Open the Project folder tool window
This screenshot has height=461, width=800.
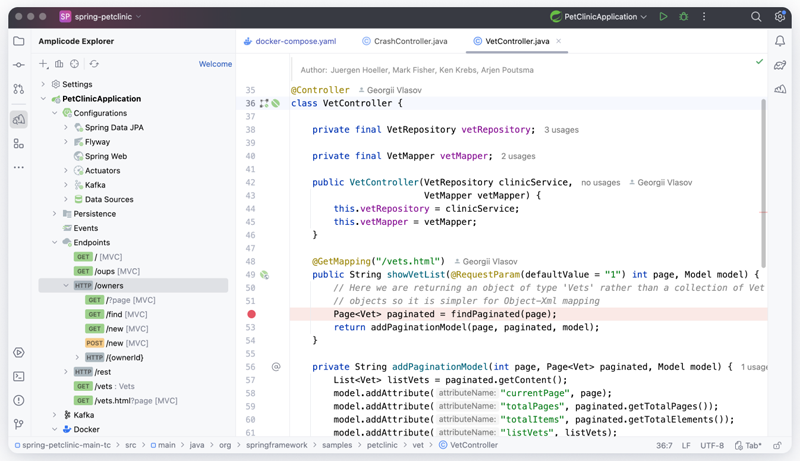pos(19,41)
